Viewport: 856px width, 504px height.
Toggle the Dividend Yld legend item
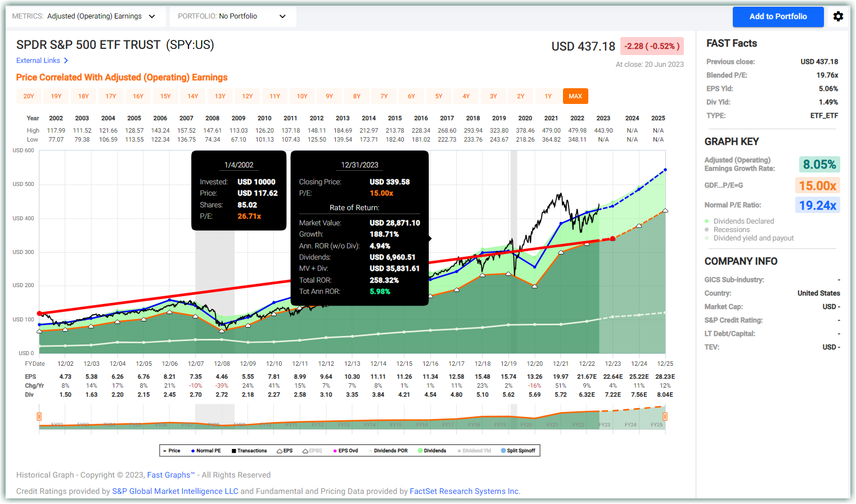pos(474,451)
